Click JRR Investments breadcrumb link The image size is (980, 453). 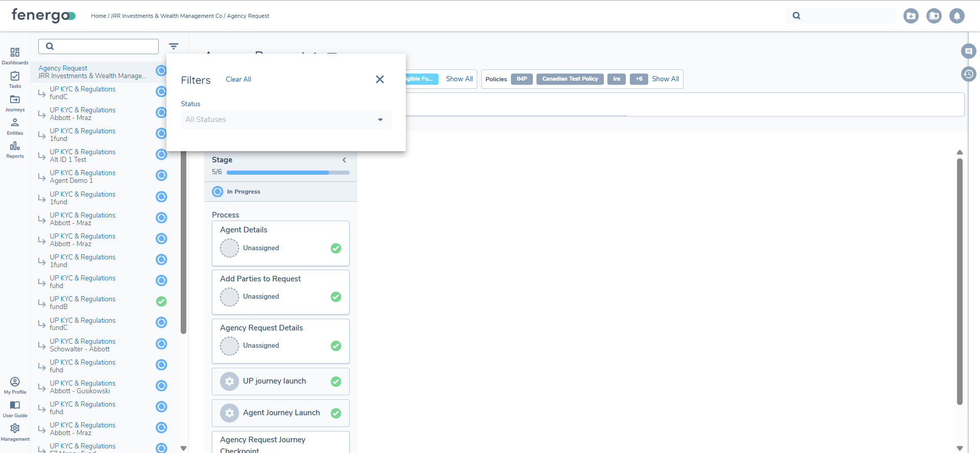[166, 16]
